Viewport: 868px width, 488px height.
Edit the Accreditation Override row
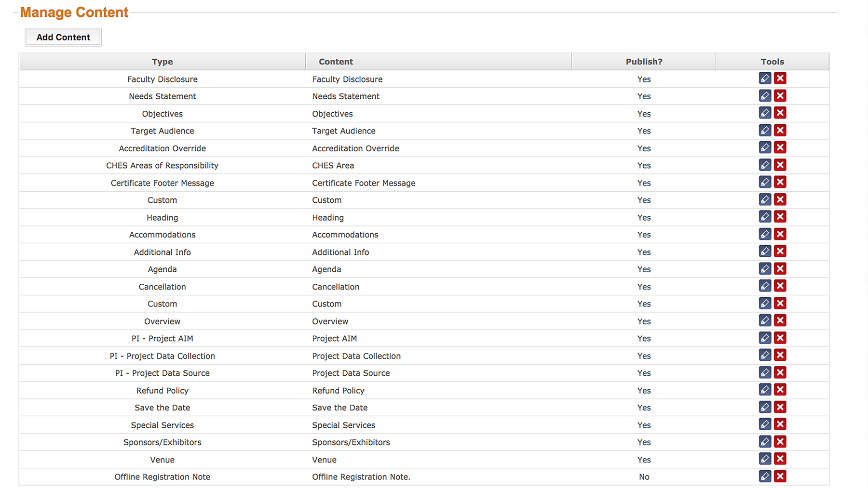pyautogui.click(x=765, y=148)
